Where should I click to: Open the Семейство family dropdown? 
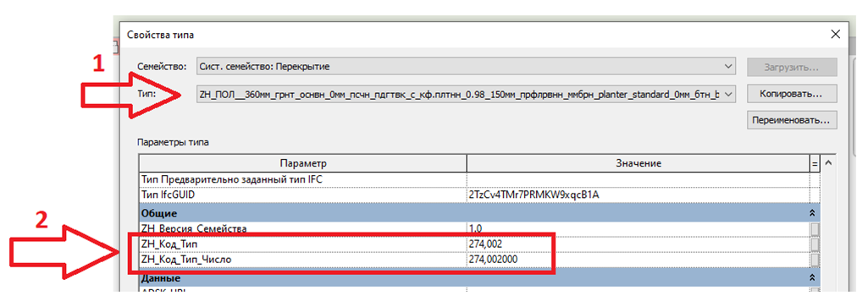click(x=466, y=66)
